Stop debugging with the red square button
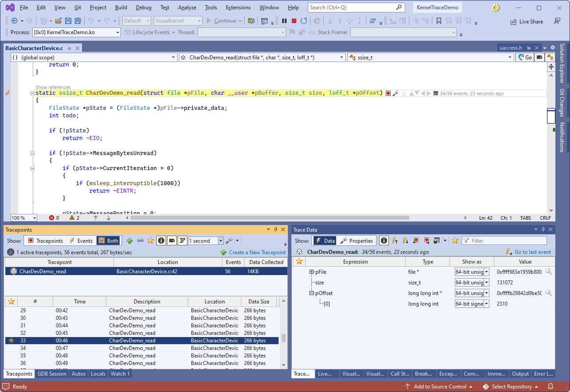This screenshot has width=570, height=392. [x=294, y=21]
